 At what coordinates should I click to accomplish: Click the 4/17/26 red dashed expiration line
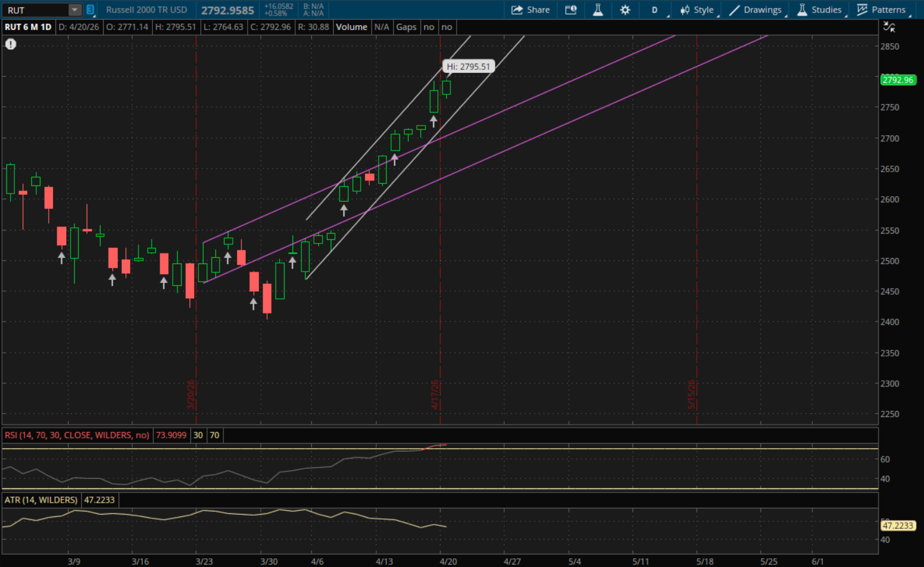(440, 250)
